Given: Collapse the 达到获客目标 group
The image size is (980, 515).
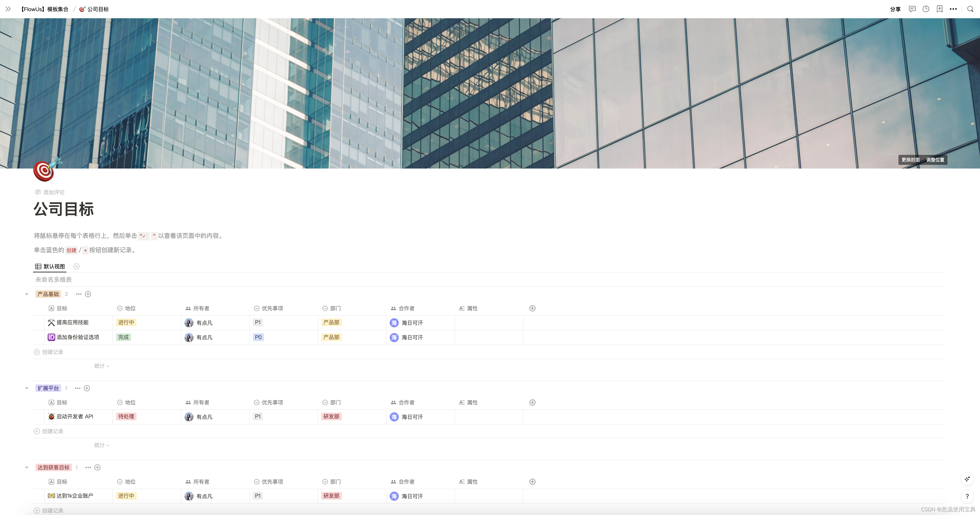Looking at the screenshot, I should 27,467.
